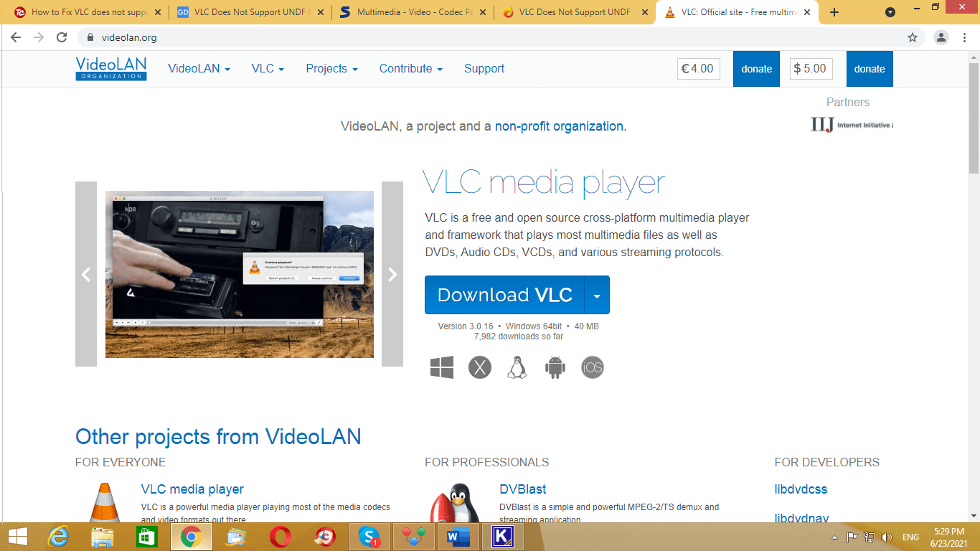Click the padlock site info icon

click(x=90, y=37)
